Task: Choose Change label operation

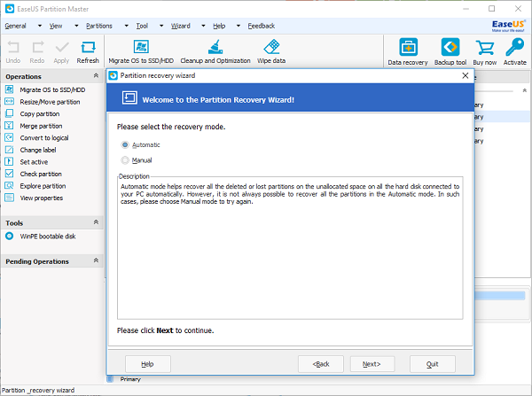Action: tap(37, 150)
